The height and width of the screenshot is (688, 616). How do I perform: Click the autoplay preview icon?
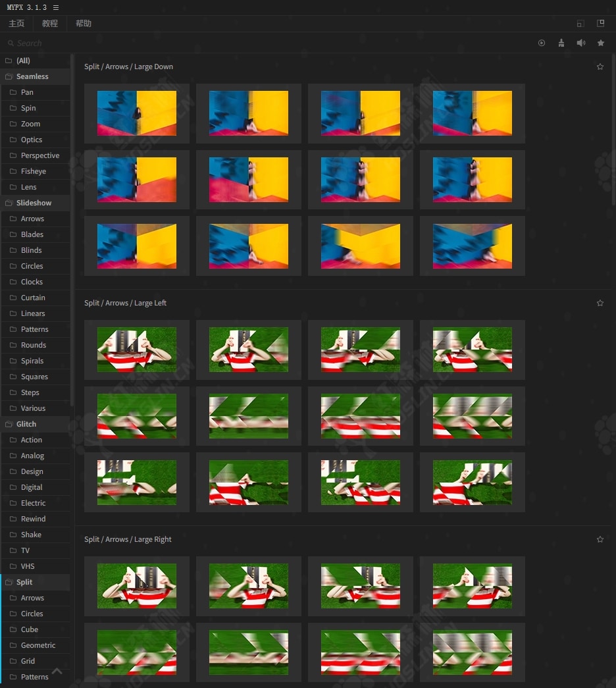point(542,43)
